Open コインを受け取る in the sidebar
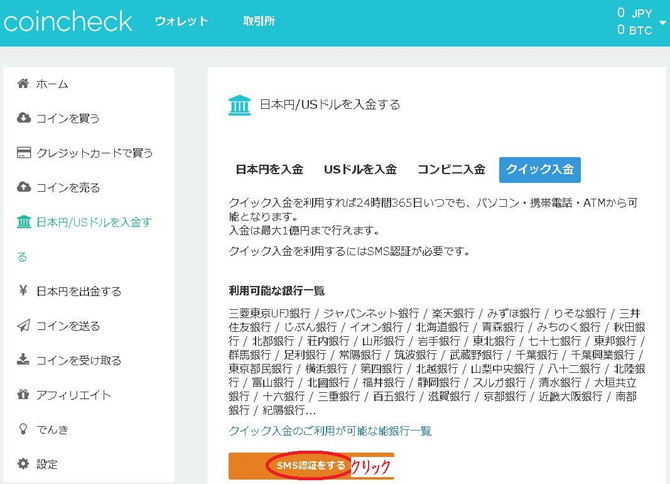Viewport: 670px width, 484px height. pos(79,361)
